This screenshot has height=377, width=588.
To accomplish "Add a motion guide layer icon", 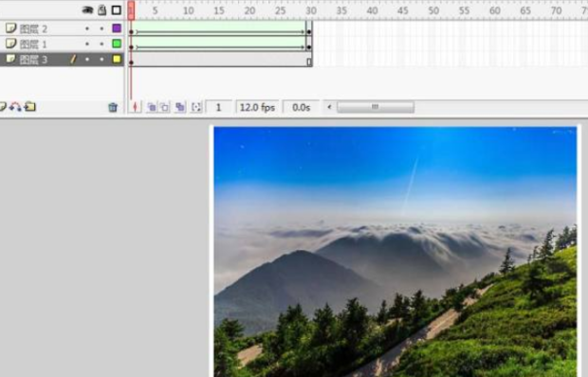I will coord(15,107).
